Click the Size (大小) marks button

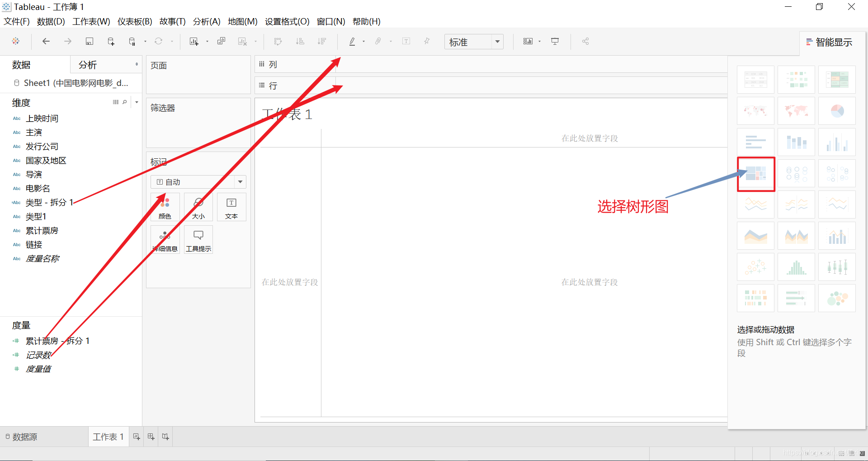[x=198, y=207]
